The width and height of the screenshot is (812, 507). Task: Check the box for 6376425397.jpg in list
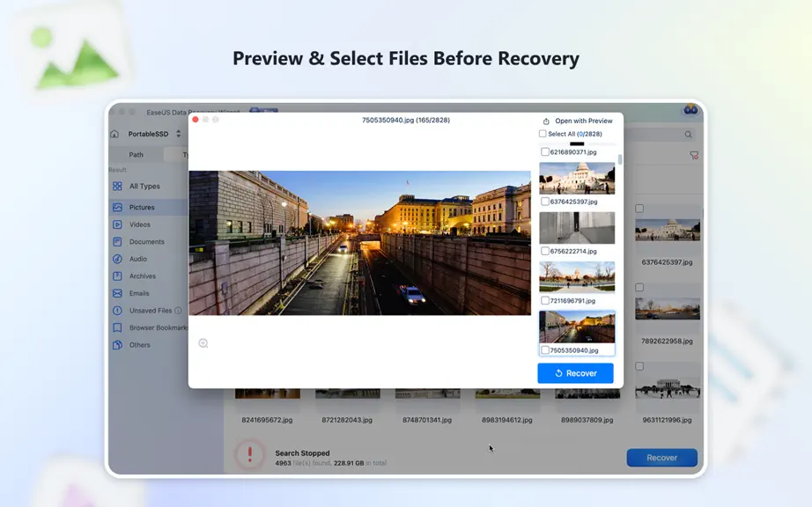[x=545, y=202]
